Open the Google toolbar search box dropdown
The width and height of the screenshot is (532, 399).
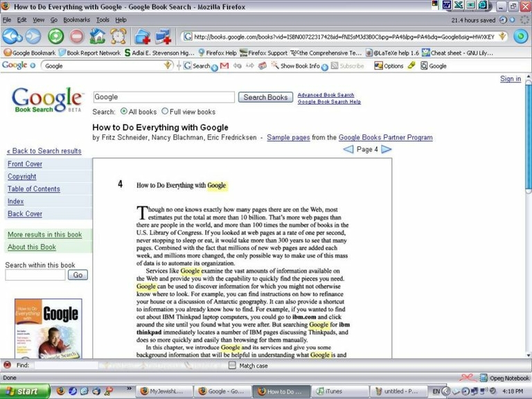(x=167, y=65)
